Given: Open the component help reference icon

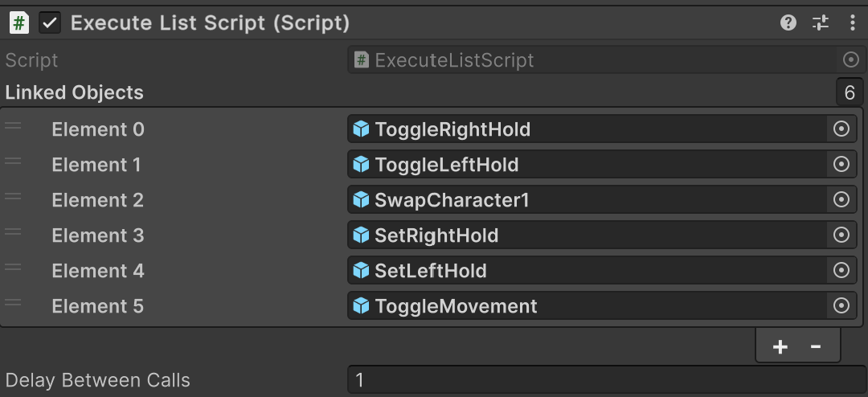Looking at the screenshot, I should coord(788,23).
